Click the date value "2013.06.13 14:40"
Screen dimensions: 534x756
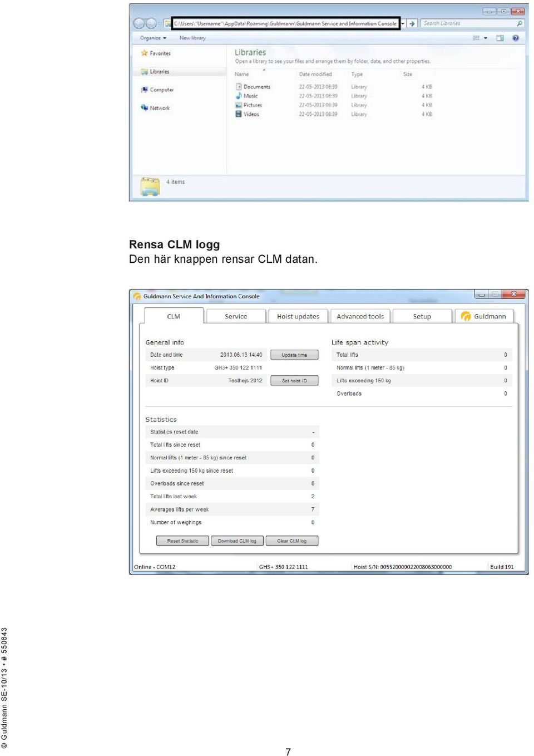coord(241,355)
